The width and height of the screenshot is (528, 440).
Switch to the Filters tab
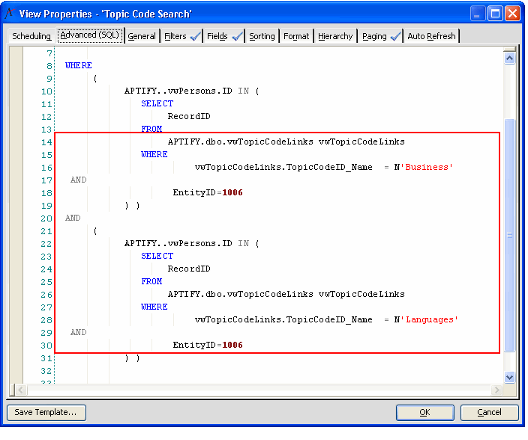point(182,36)
